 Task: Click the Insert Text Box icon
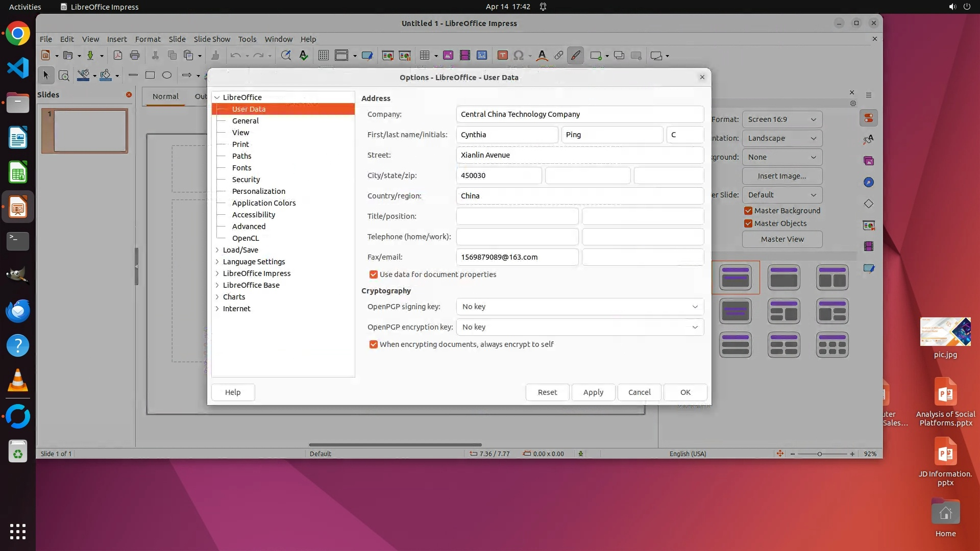502,56
